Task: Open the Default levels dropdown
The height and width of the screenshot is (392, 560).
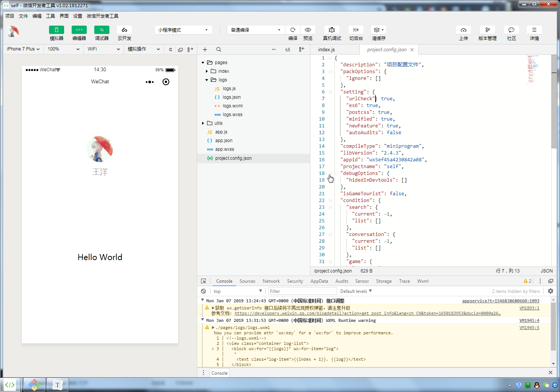Action: [x=356, y=291]
